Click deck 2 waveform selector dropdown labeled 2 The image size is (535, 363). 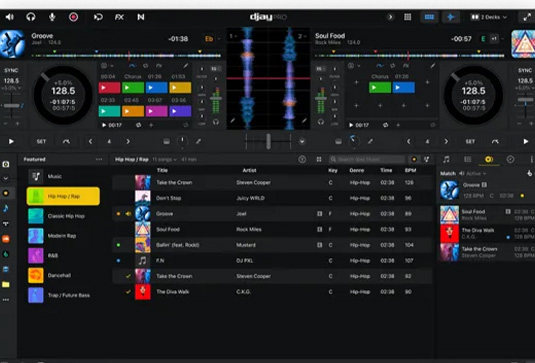(x=302, y=36)
